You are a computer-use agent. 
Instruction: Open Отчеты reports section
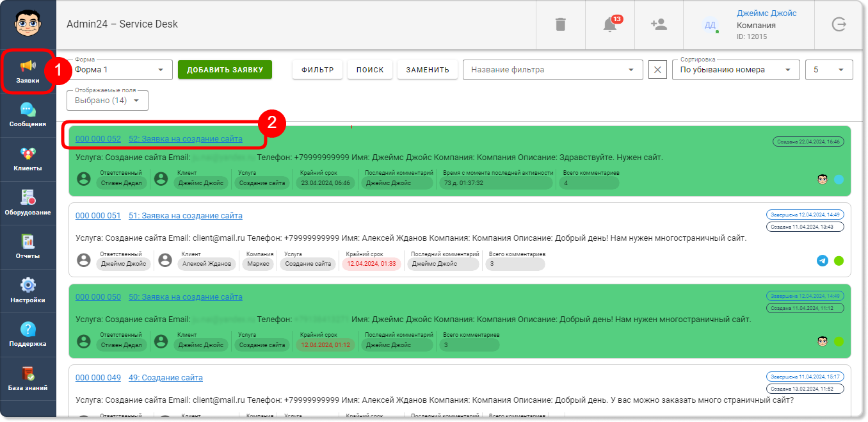(x=28, y=248)
